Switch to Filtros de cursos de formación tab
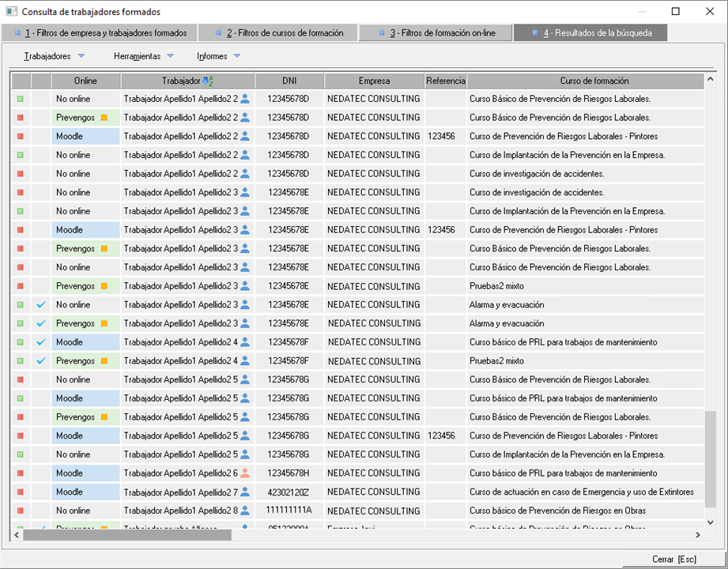728x569 pixels. pos(277,33)
